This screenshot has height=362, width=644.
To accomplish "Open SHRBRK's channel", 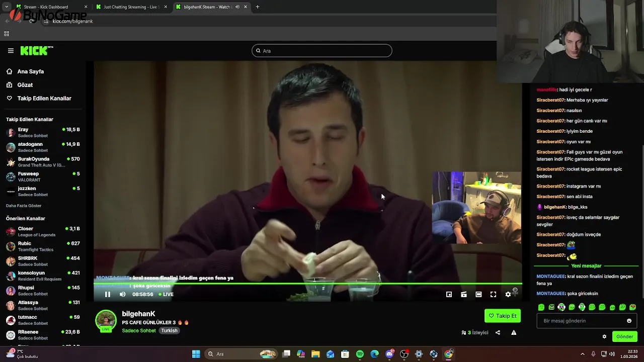I will point(43,261).
